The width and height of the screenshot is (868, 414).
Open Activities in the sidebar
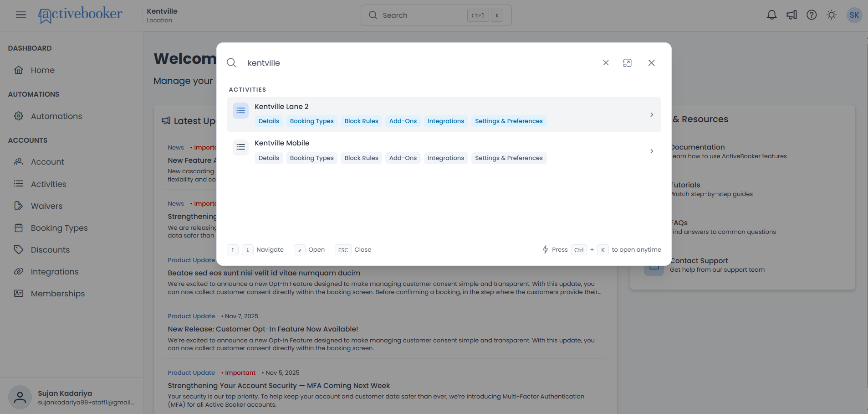tap(48, 184)
